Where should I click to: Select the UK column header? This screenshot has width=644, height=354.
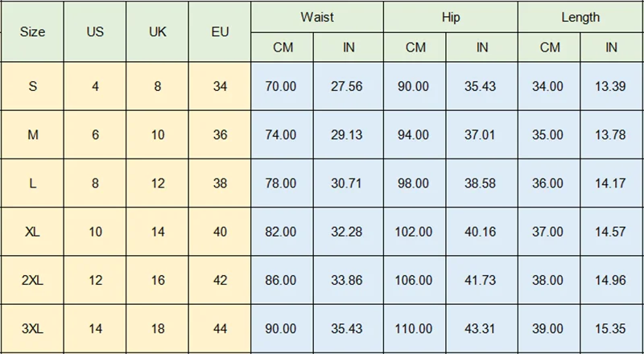(x=158, y=32)
